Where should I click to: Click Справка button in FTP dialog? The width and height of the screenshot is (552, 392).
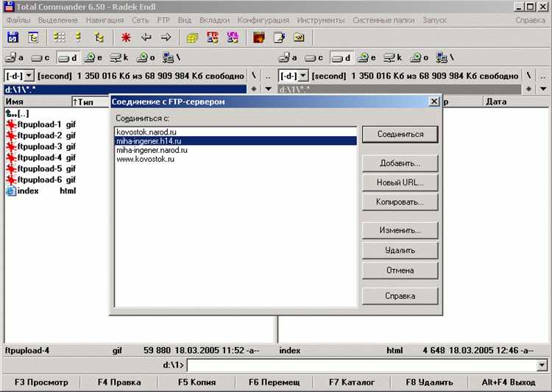click(400, 296)
